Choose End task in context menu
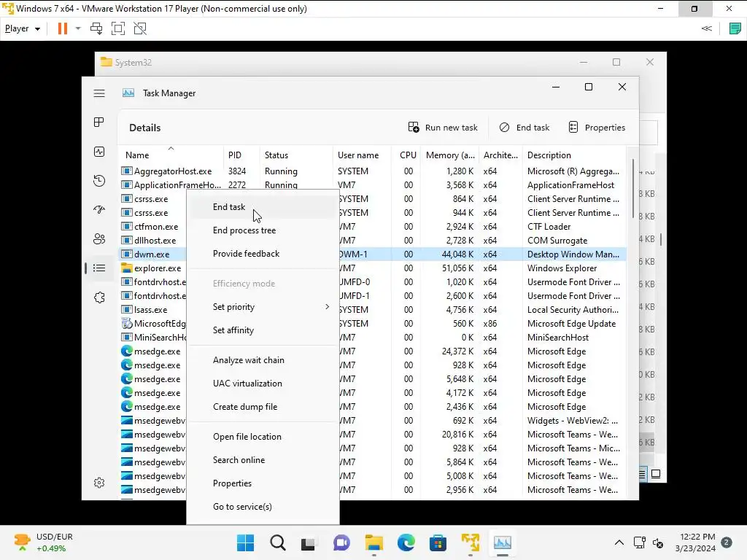 coord(263,207)
